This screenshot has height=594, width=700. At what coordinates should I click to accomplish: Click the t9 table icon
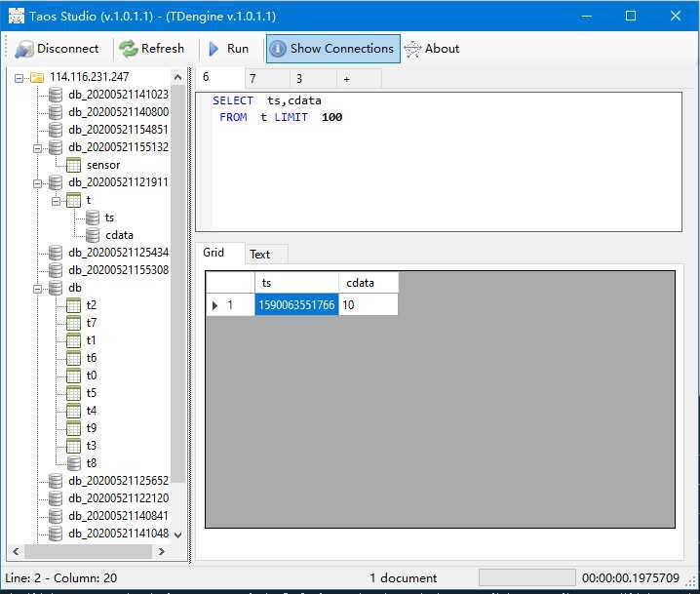(x=73, y=428)
